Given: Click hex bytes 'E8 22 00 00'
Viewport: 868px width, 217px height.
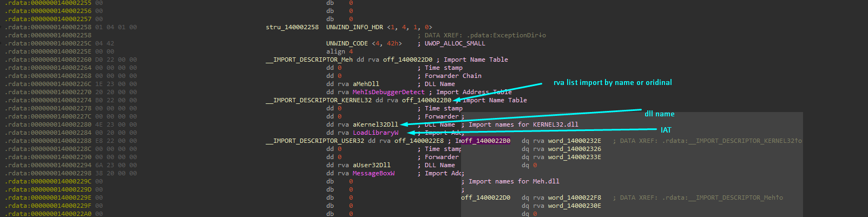Looking at the screenshot, I should [x=116, y=141].
